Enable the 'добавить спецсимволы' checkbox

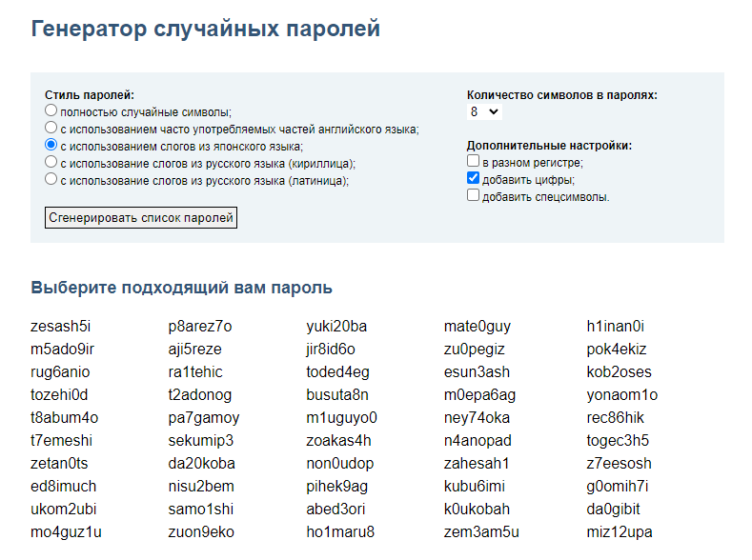coord(473,195)
